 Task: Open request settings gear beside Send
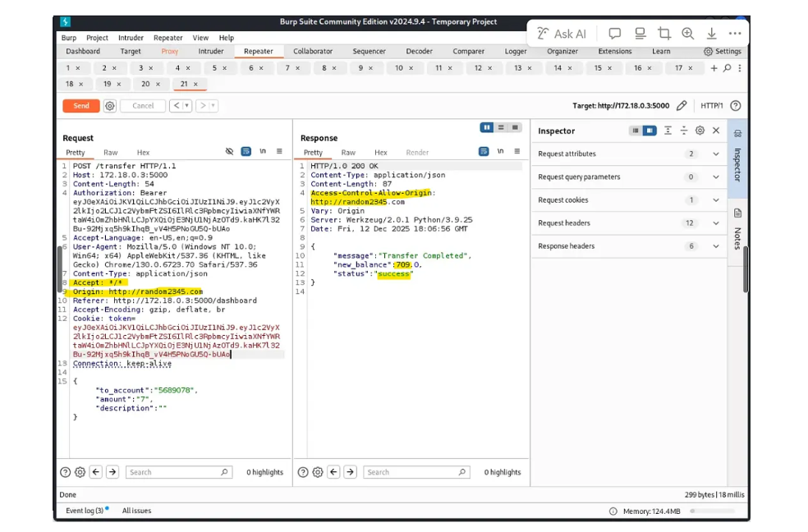[110, 106]
